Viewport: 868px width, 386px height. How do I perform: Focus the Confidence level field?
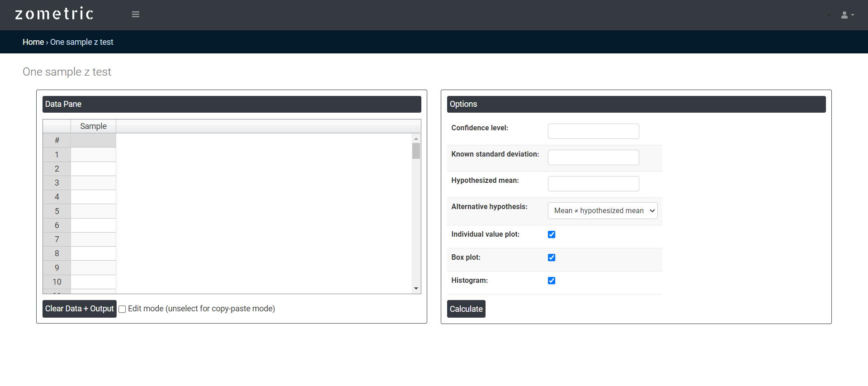[593, 131]
